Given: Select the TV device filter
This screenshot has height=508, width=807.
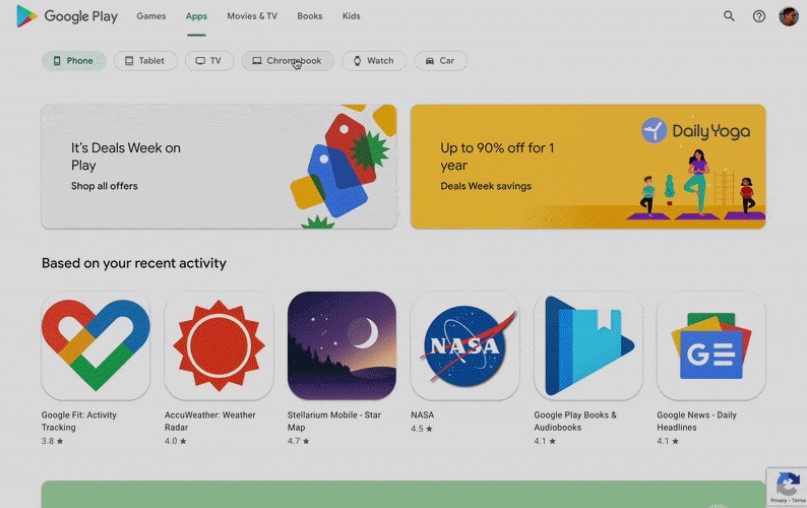Looking at the screenshot, I should point(209,61).
